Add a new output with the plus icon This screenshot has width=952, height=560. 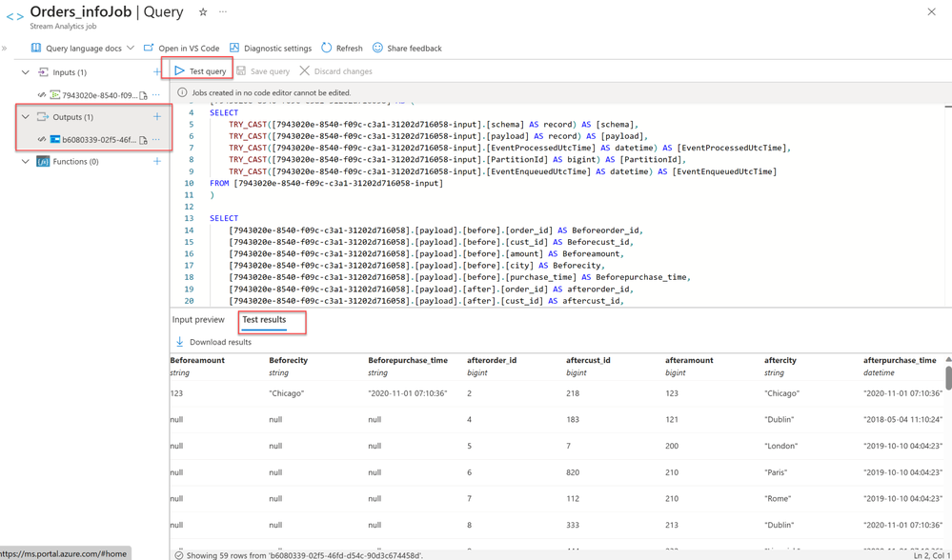157,116
